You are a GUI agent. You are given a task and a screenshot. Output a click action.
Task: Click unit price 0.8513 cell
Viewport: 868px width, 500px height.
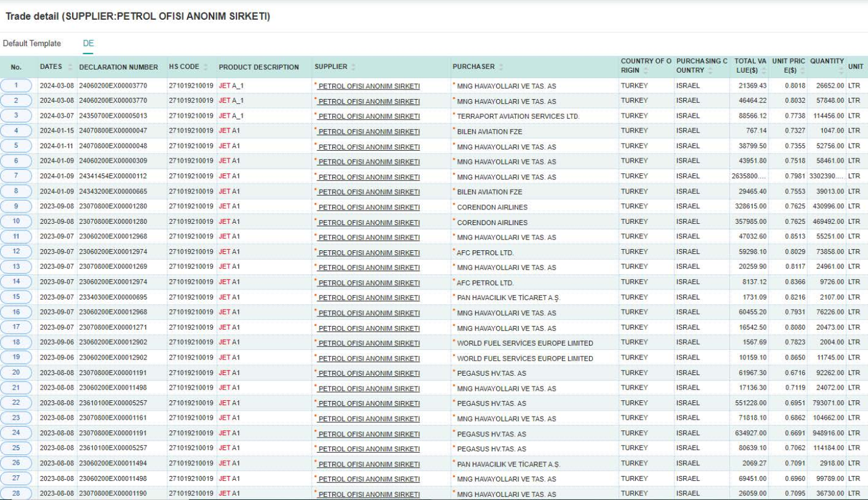coord(795,236)
